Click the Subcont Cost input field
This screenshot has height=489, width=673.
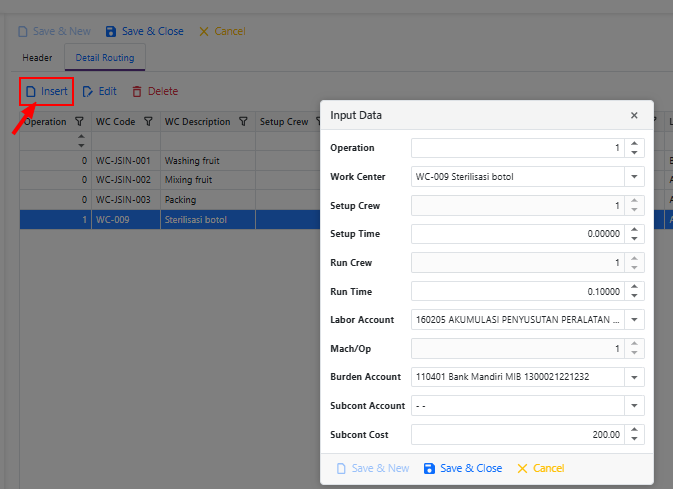tap(518, 434)
